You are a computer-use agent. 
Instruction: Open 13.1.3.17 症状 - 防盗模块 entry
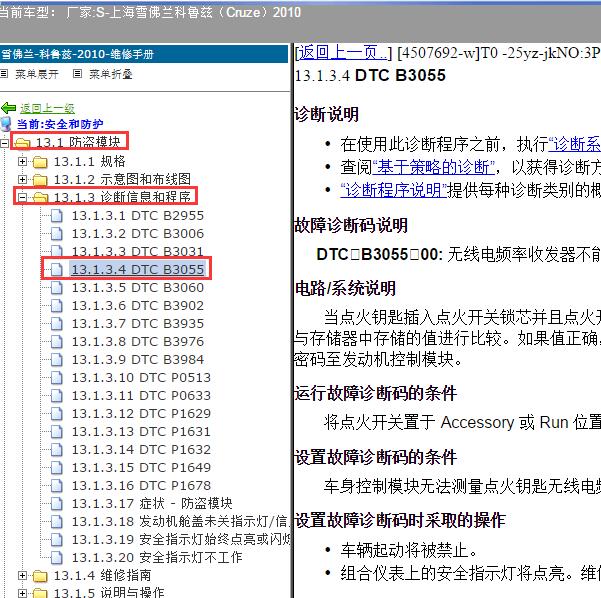152,504
